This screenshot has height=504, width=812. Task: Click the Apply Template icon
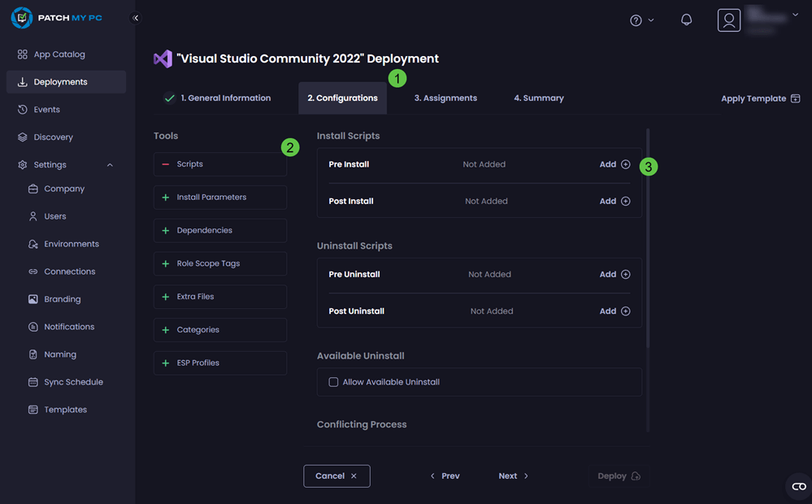[796, 98]
